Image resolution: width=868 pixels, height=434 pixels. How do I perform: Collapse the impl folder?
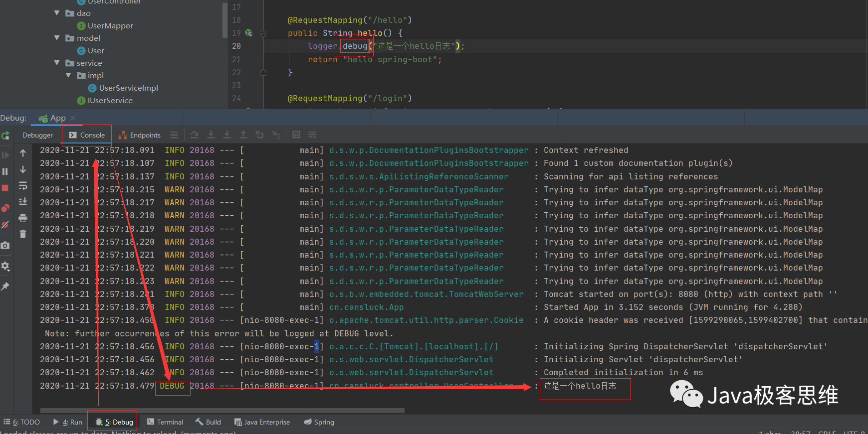coord(68,75)
